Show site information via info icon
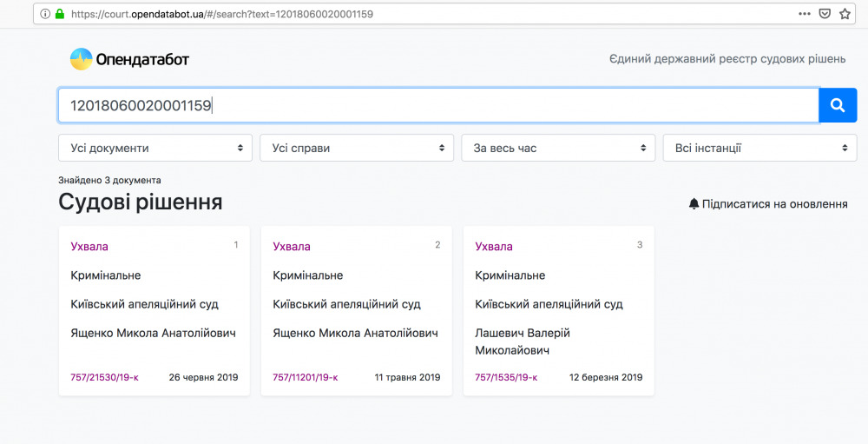This screenshot has height=444, width=868. pos(45,14)
